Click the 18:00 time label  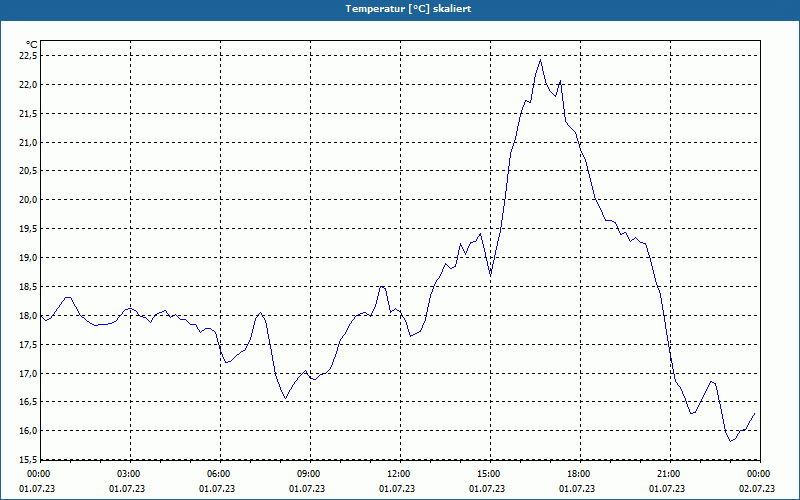coord(580,474)
